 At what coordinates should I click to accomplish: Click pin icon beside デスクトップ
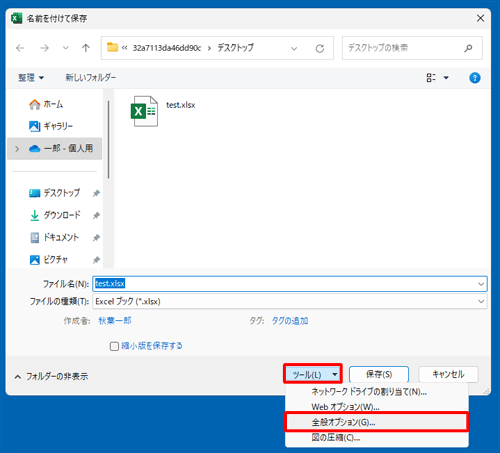coord(96,193)
